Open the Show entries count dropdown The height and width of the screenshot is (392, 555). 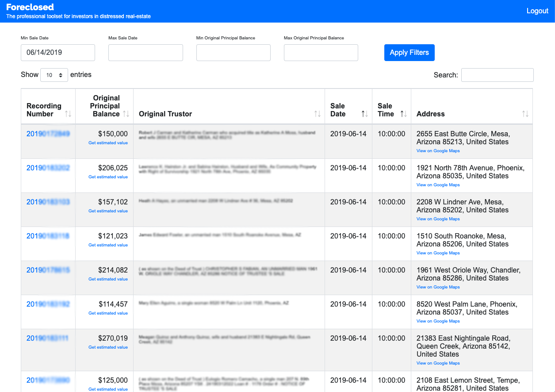coord(54,75)
